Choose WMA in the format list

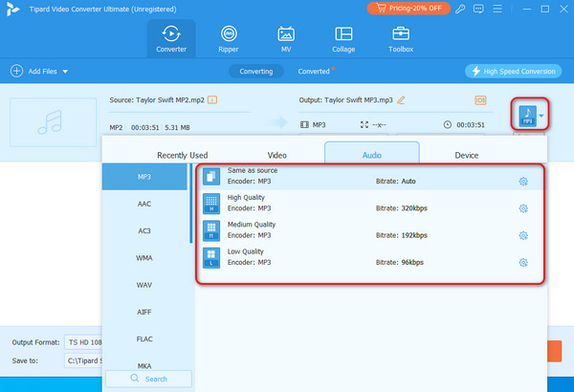144,258
